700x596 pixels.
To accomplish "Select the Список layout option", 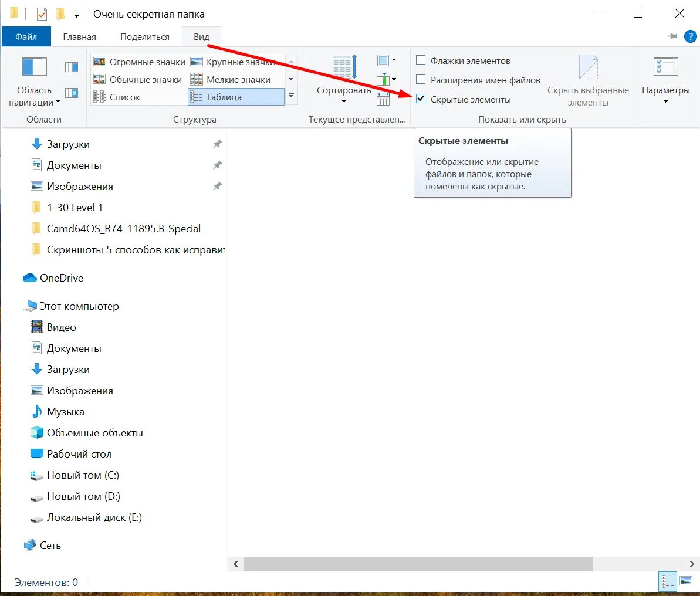I will (117, 97).
